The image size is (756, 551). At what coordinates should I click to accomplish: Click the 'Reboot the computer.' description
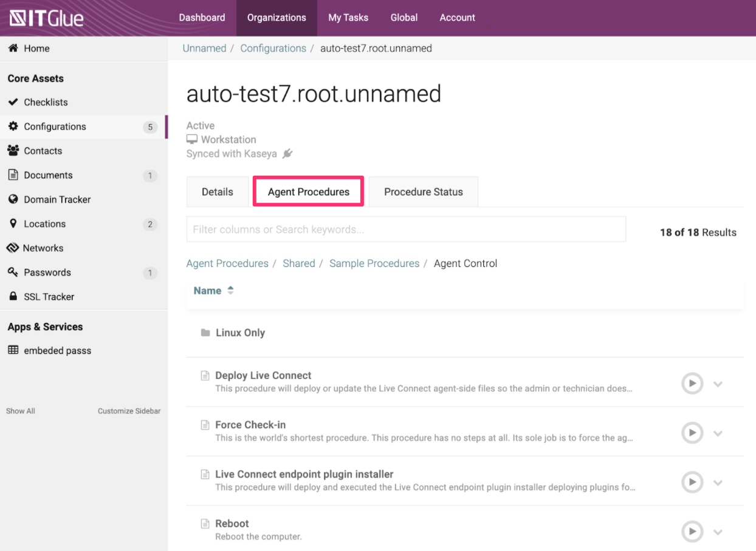[259, 536]
